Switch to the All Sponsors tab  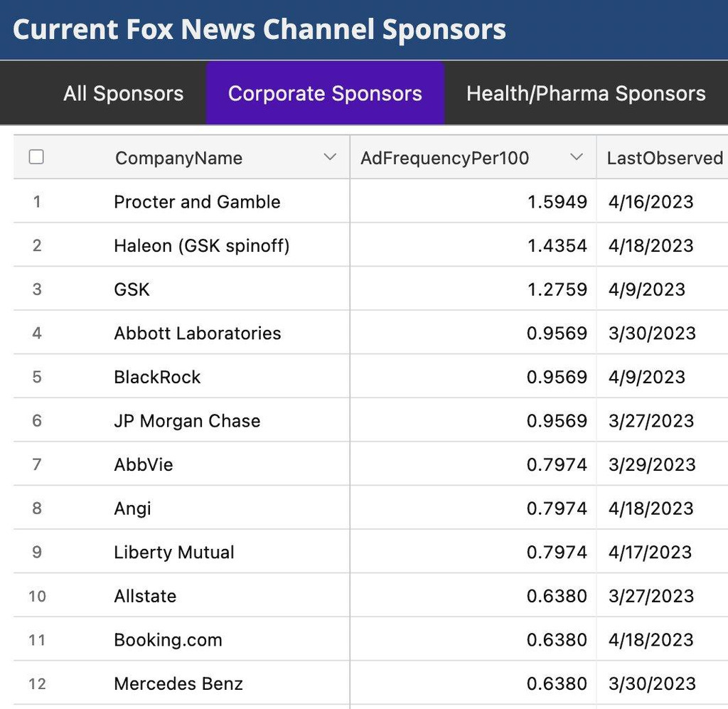click(123, 93)
